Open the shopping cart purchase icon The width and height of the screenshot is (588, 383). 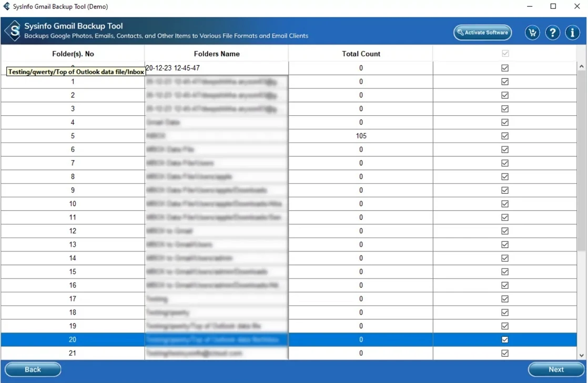tap(532, 33)
